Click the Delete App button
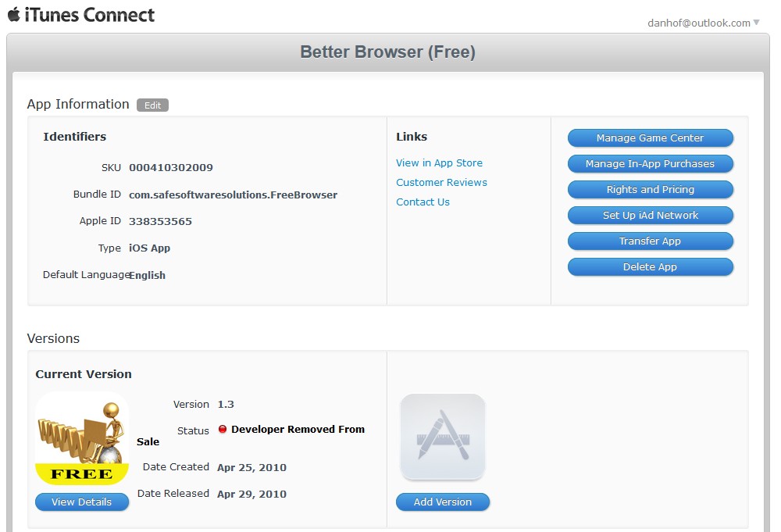 (650, 267)
